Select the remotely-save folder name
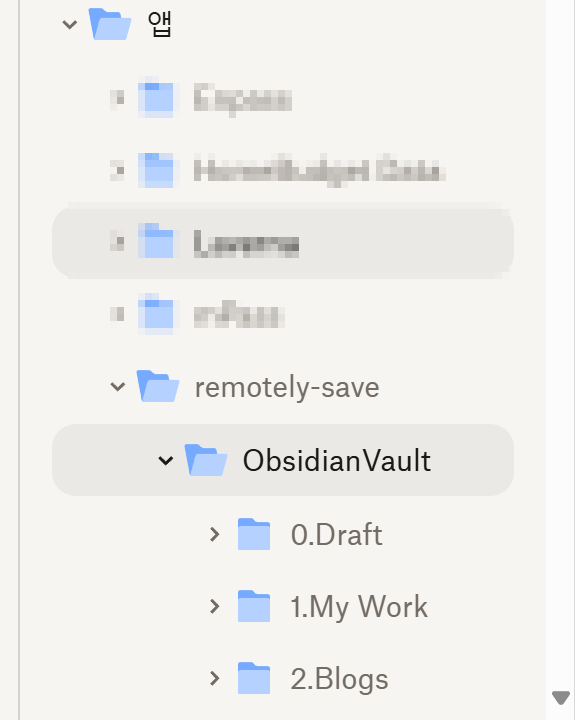Viewport: 575px width, 720px height. (287, 387)
